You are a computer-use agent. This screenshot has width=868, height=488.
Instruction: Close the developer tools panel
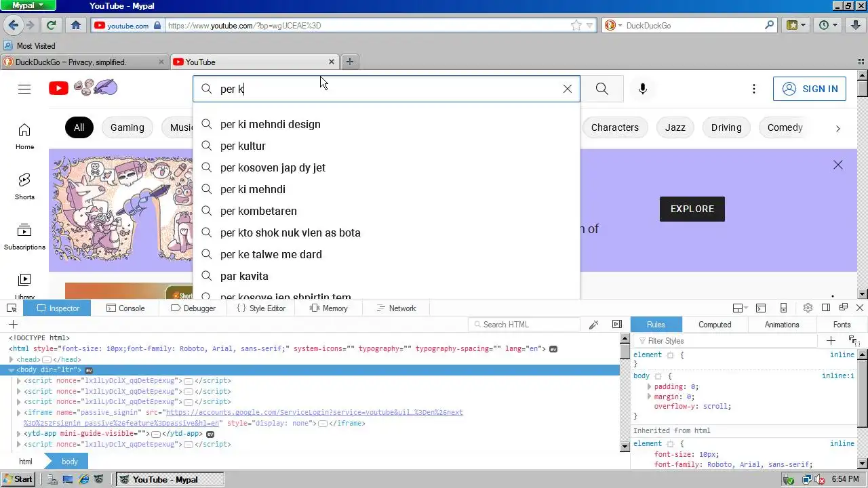tap(860, 308)
